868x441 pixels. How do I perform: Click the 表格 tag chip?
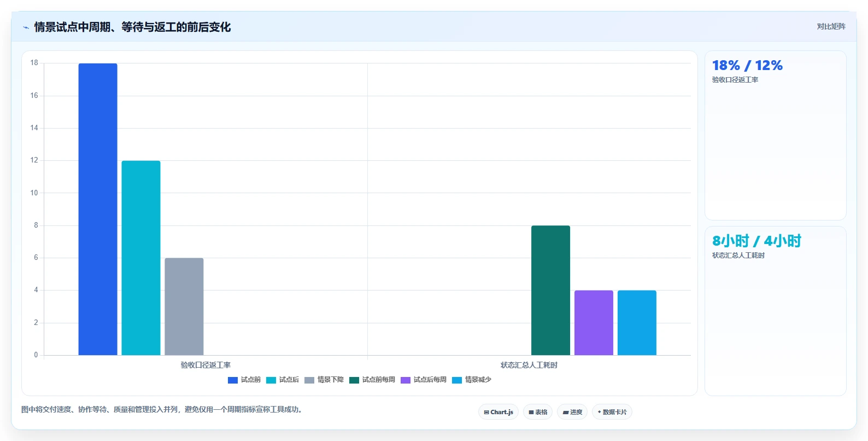click(538, 412)
